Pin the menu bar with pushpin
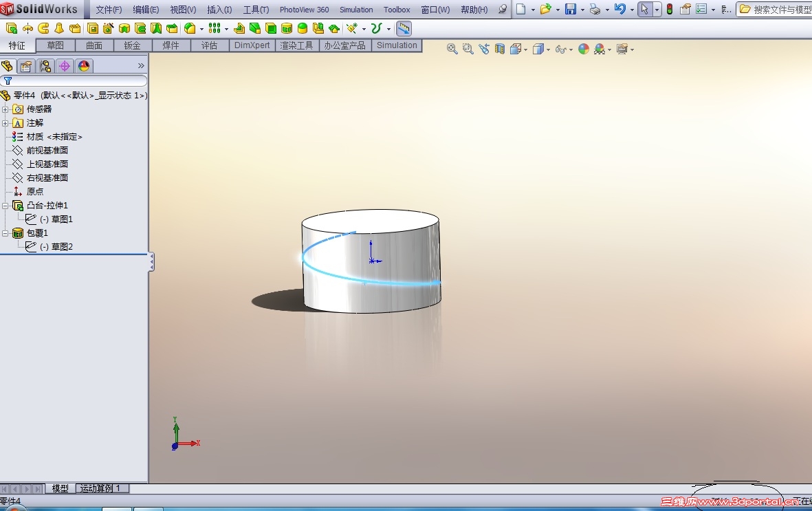 tap(503, 10)
